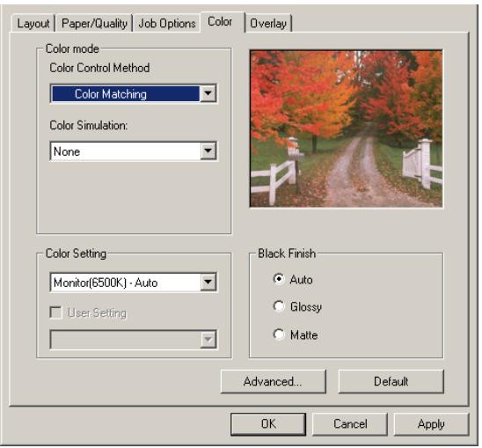Confirm with the OK button

[x=268, y=424]
